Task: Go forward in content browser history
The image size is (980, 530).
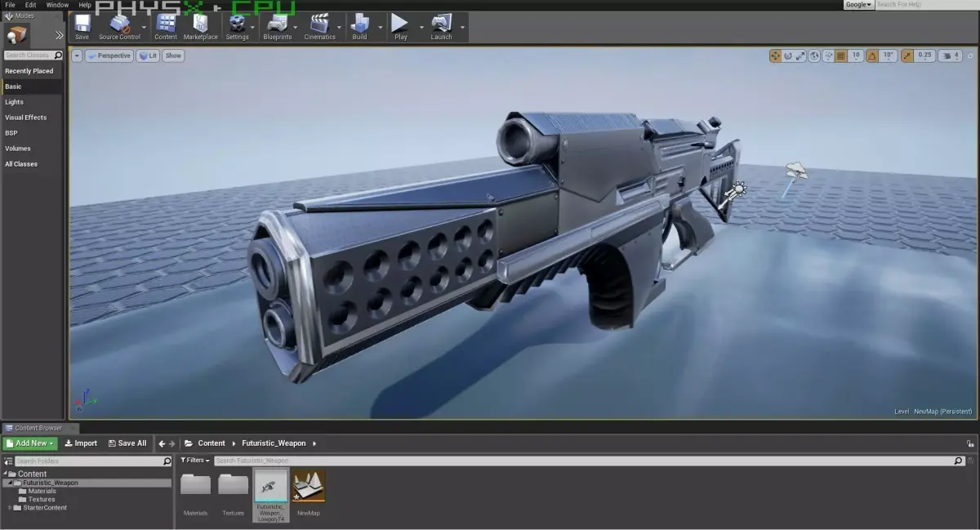Action: point(172,443)
